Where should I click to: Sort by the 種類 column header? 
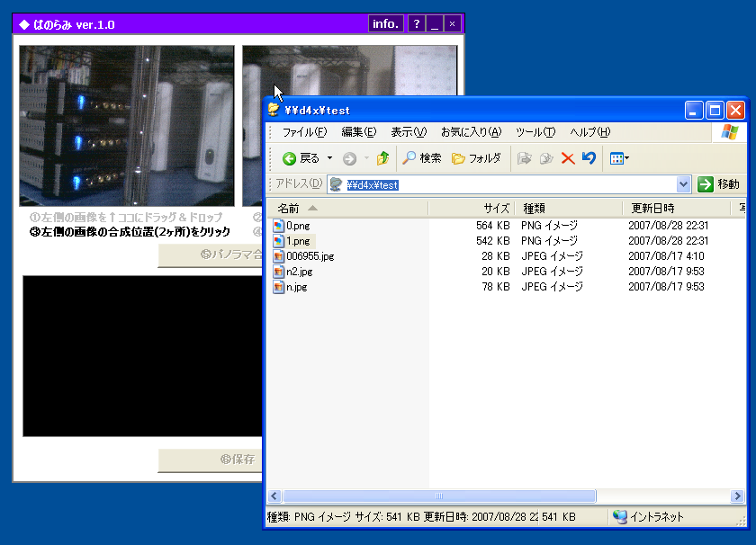[569, 208]
